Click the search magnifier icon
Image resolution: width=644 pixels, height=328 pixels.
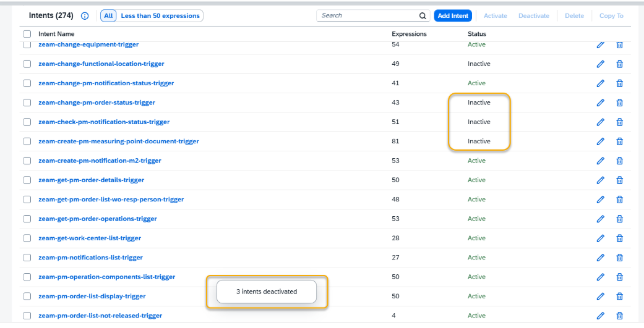[423, 16]
